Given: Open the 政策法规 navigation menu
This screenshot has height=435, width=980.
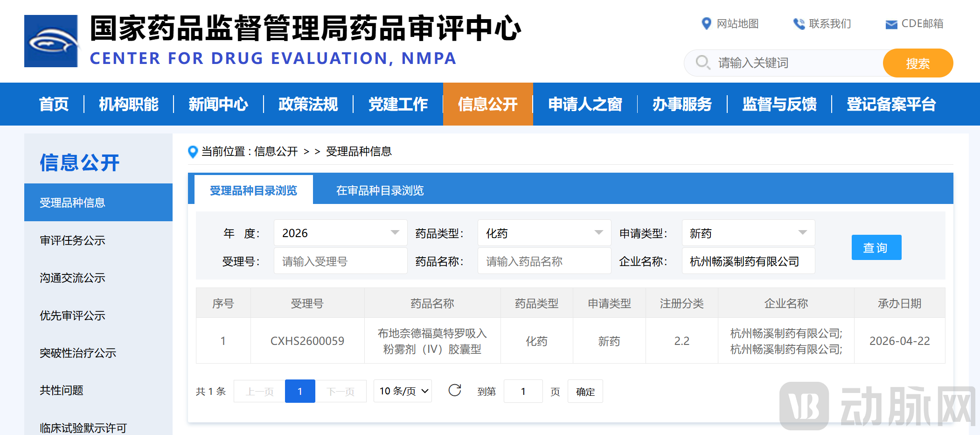Looking at the screenshot, I should coord(308,104).
